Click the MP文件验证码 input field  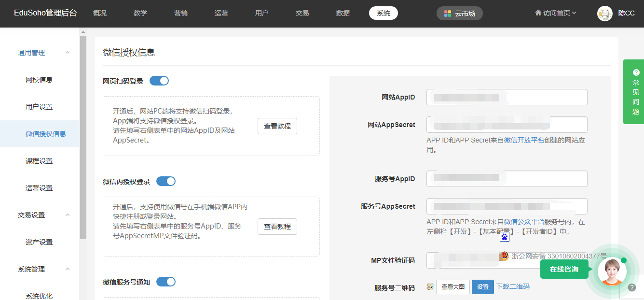tap(507, 260)
